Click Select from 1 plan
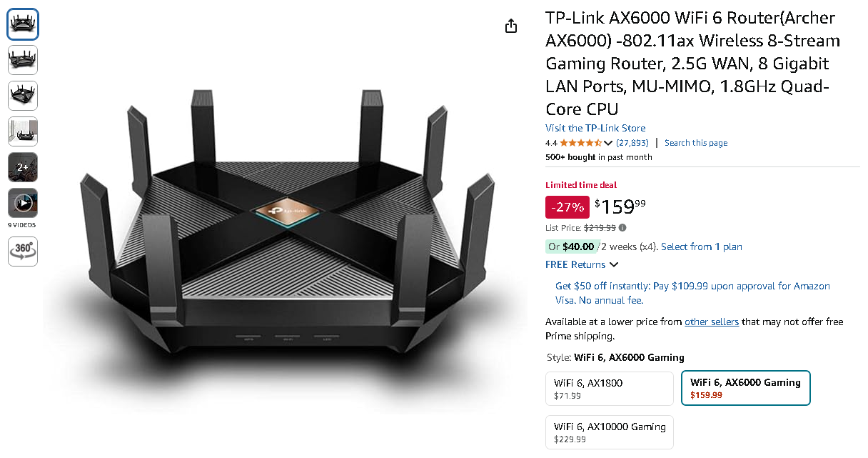 tap(701, 247)
